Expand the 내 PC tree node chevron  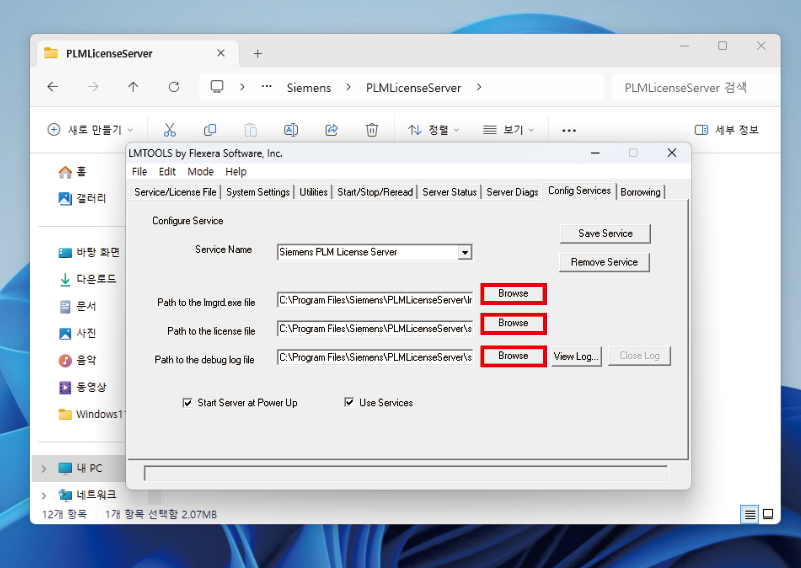pos(44,468)
